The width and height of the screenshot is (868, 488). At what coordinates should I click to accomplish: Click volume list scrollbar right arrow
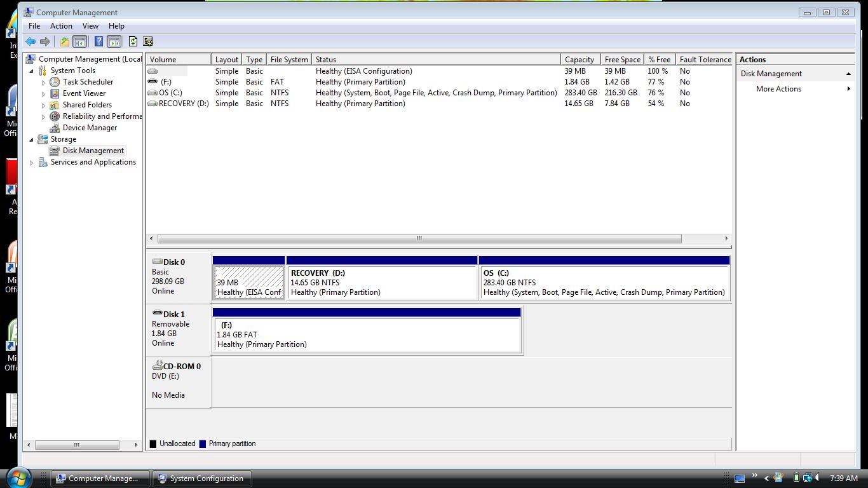click(x=726, y=238)
